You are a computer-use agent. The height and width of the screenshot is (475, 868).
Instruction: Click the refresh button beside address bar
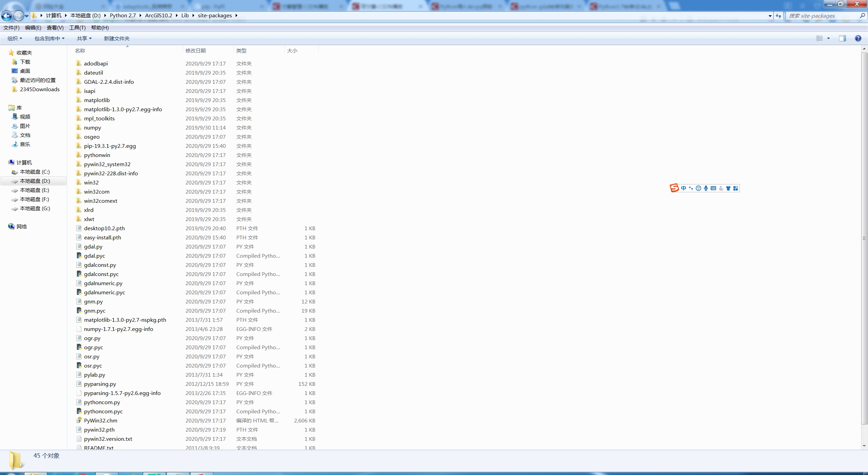[x=778, y=16]
